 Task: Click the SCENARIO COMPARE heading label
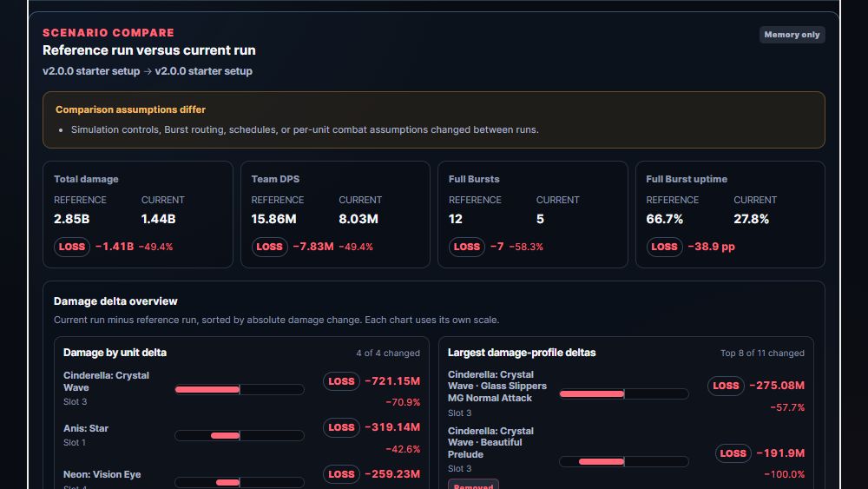[x=108, y=33]
